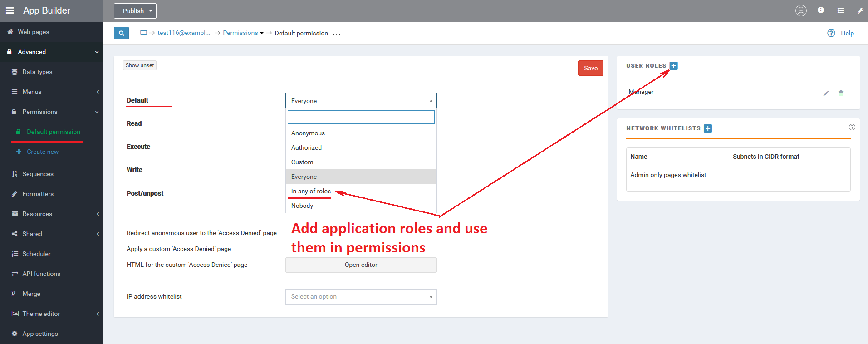Click the API functions arrows icon

point(15,274)
